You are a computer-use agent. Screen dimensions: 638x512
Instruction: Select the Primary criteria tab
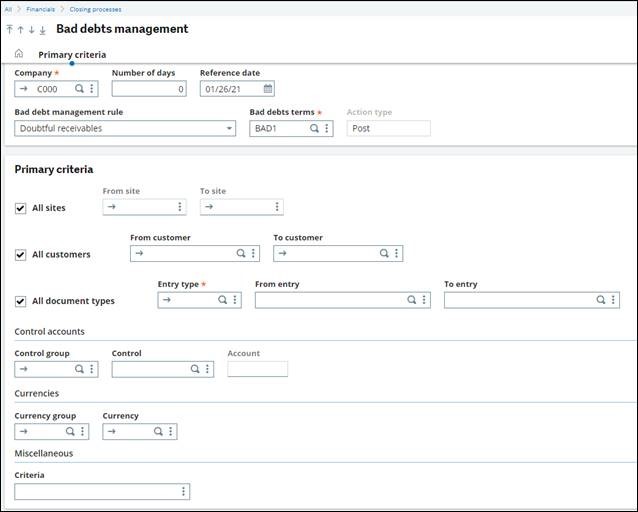[x=72, y=54]
